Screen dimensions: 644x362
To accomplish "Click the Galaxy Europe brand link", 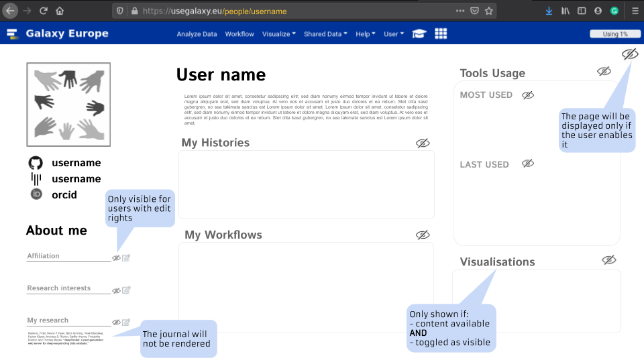I will (x=67, y=34).
